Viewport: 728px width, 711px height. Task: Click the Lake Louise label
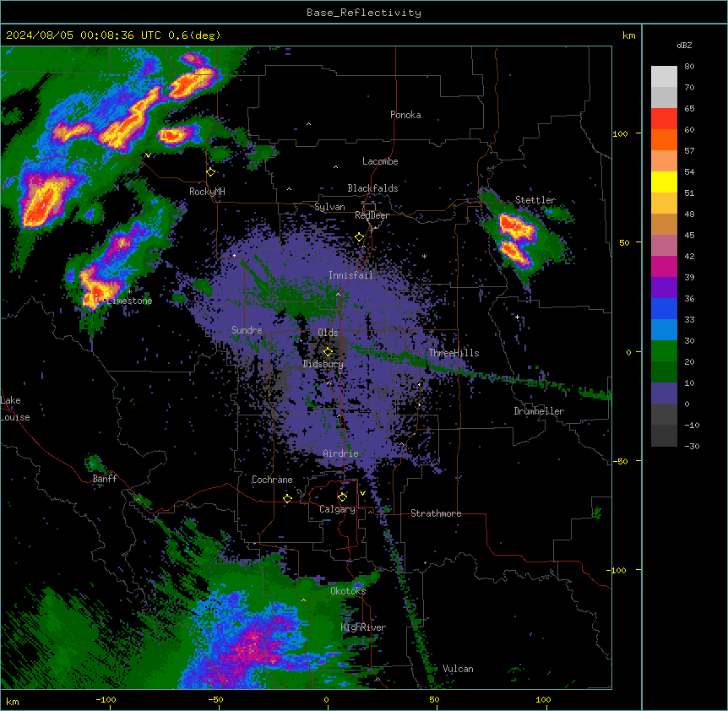[15, 409]
